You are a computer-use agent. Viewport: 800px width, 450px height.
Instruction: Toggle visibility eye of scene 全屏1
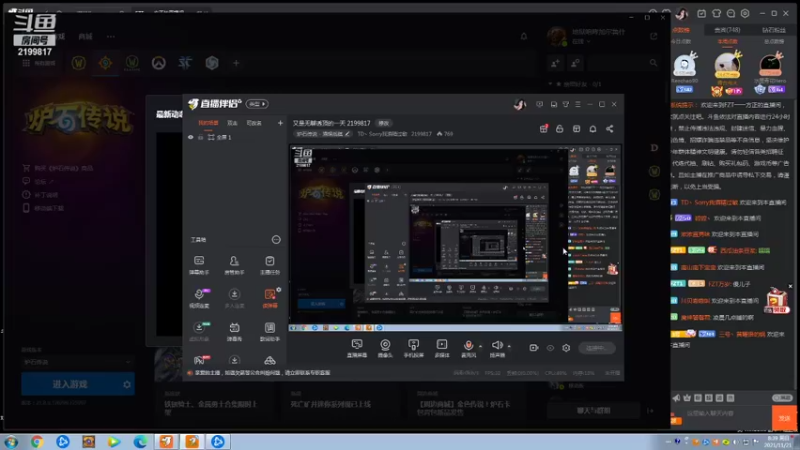pos(190,137)
